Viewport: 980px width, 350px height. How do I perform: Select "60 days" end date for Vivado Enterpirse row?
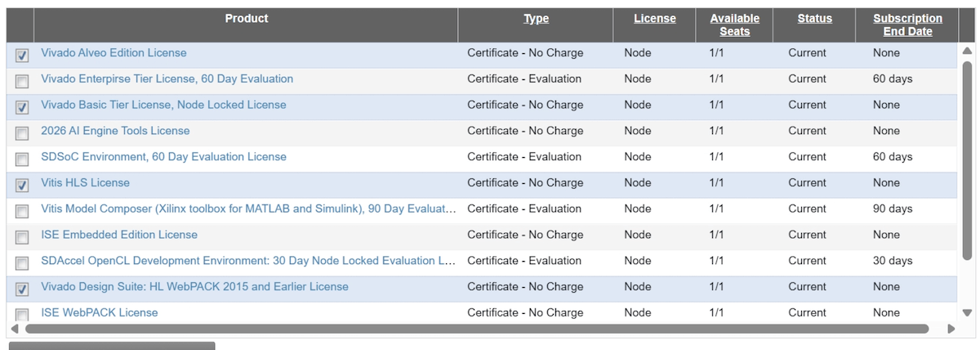893,79
